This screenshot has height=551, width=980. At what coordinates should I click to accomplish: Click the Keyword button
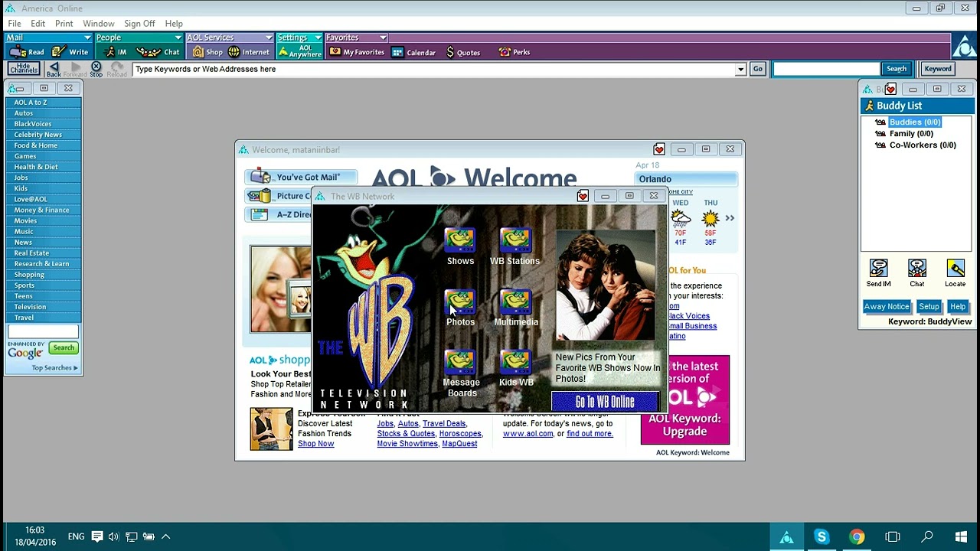point(938,69)
